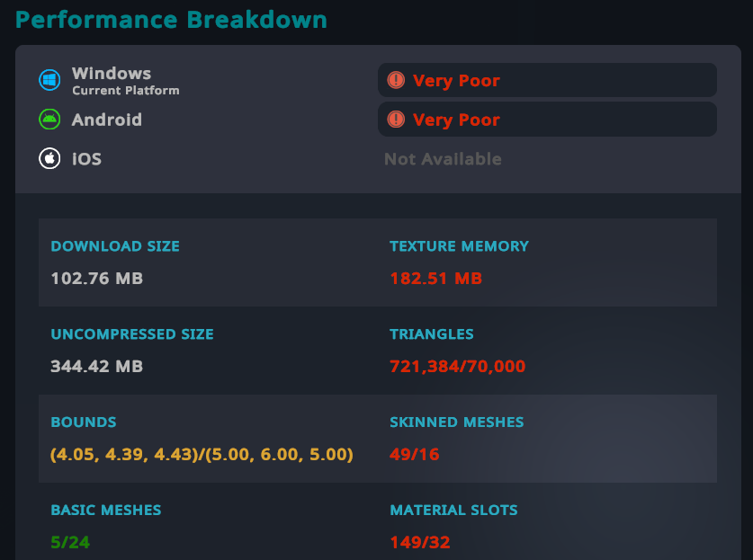Click the Texture Memory 182.51 MB value

click(435, 279)
